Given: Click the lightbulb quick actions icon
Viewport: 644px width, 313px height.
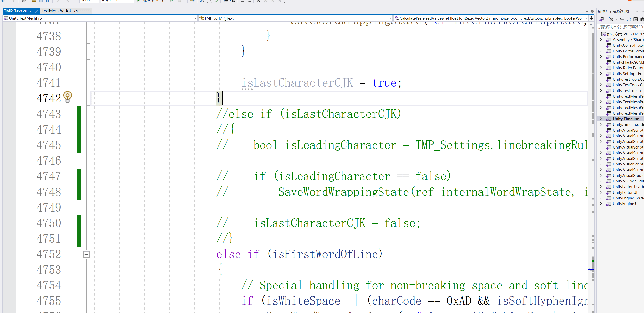Looking at the screenshot, I should tap(67, 97).
